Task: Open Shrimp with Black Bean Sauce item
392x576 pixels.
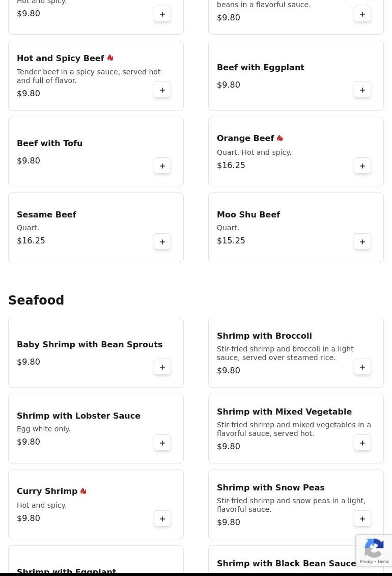Action: [x=286, y=563]
